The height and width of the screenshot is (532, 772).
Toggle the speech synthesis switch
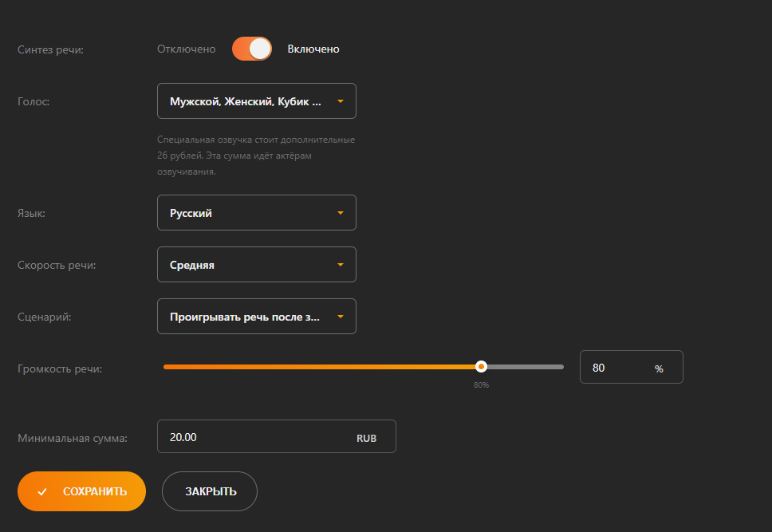point(252,49)
